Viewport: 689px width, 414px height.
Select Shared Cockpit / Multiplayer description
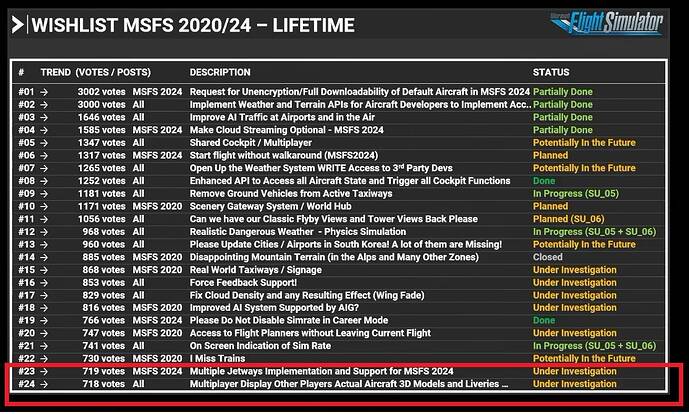point(250,143)
